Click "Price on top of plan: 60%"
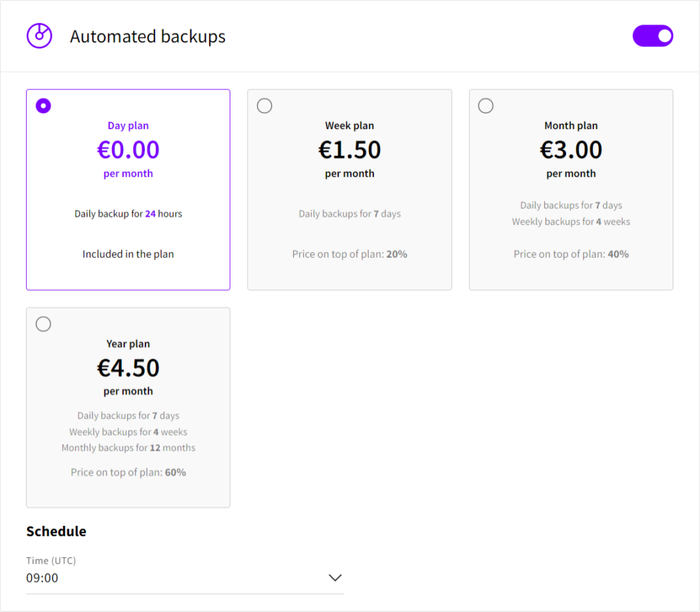This screenshot has height=612, width=700. 129,473
